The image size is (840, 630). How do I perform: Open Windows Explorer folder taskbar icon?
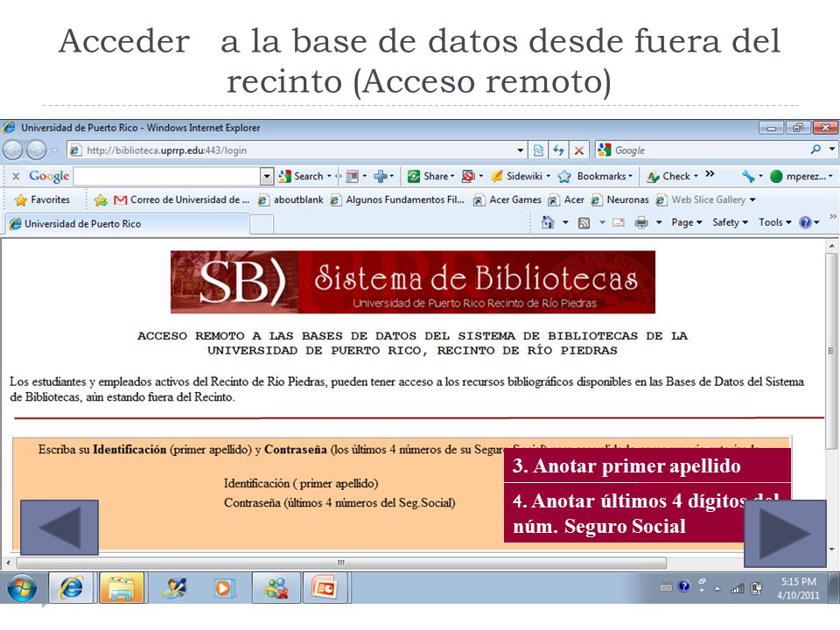[x=121, y=588]
